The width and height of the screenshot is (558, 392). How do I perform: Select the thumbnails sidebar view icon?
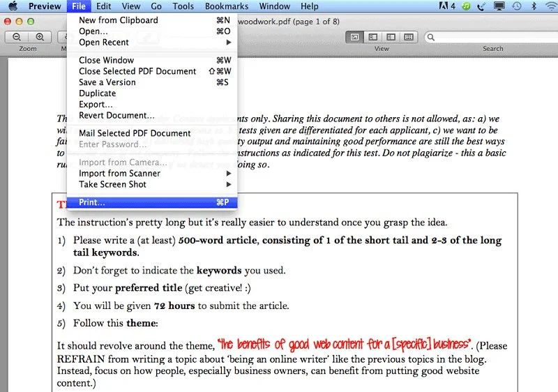(373, 37)
